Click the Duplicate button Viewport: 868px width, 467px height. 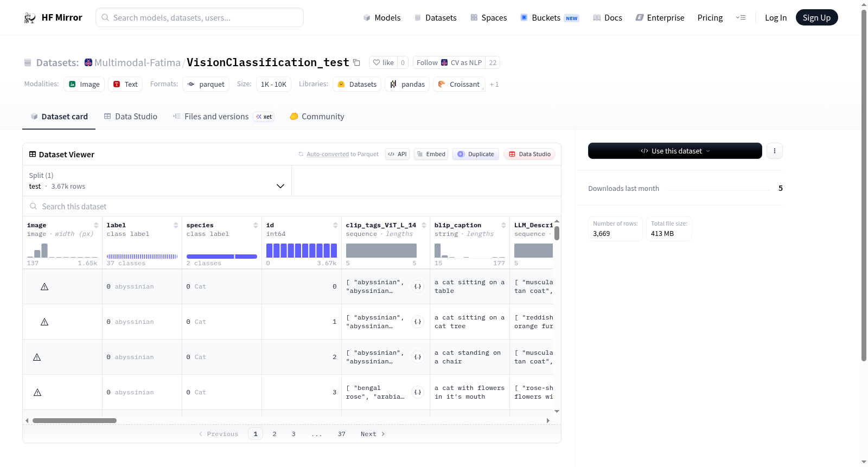[x=476, y=154]
